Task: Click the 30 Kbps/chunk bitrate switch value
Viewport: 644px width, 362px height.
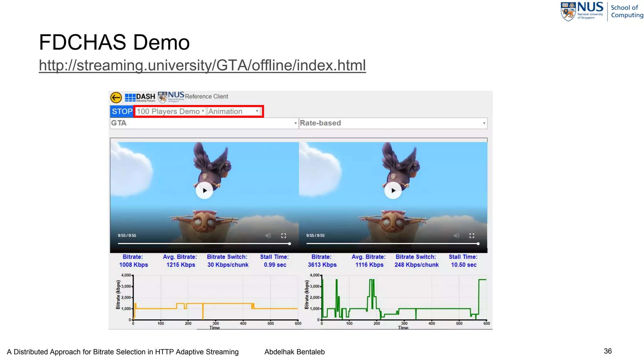Action: (228, 265)
